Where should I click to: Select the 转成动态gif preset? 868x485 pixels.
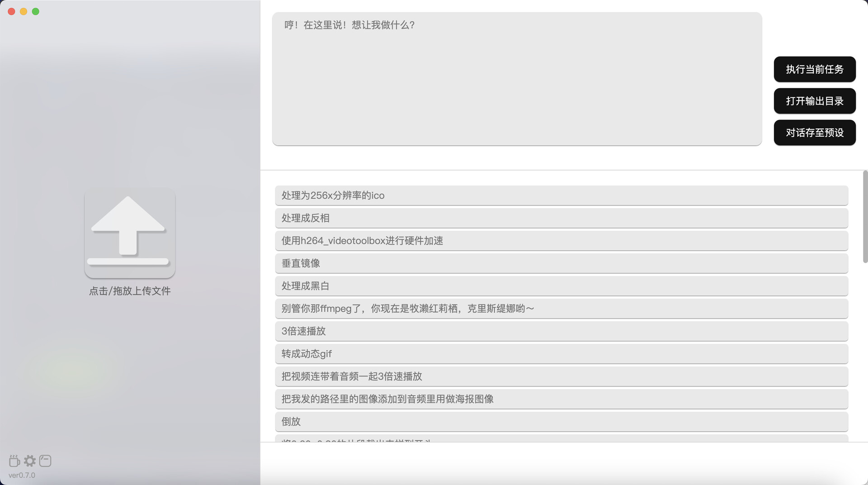point(561,354)
